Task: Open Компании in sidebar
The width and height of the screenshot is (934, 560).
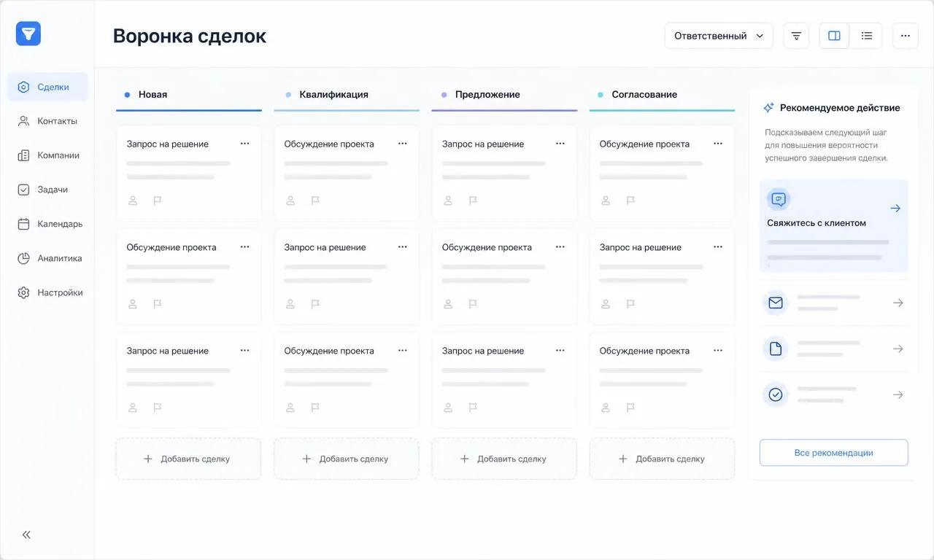Action: coord(47,155)
